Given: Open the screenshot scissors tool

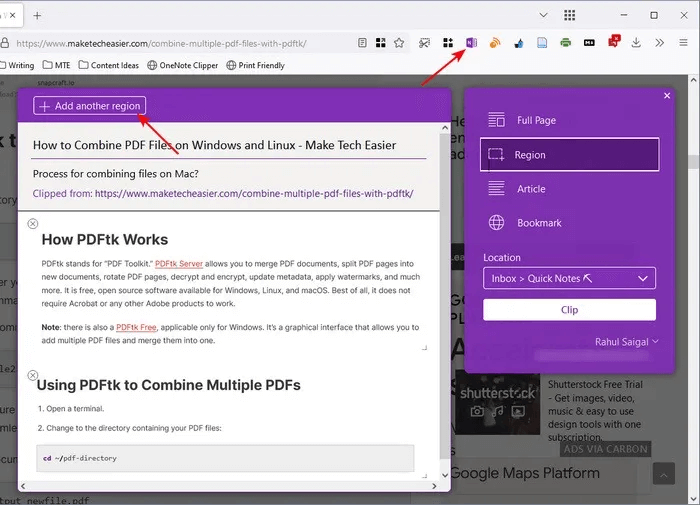Looking at the screenshot, I should [x=425, y=43].
